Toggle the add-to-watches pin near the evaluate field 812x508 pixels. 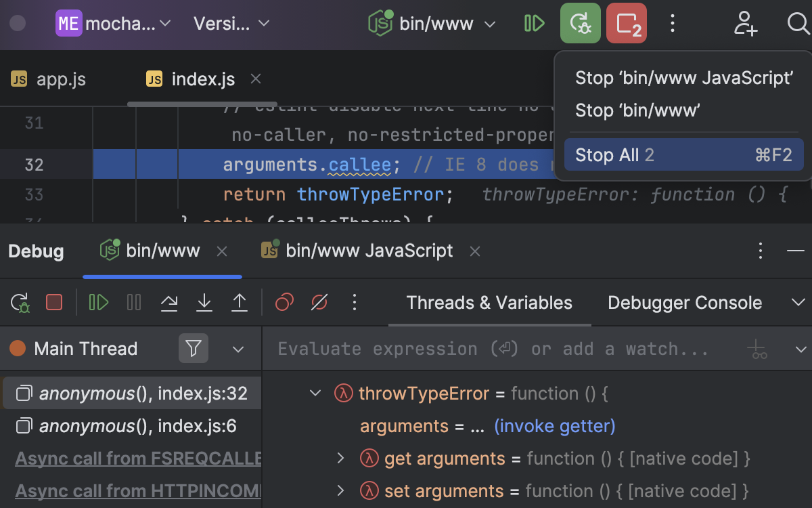[x=756, y=348]
